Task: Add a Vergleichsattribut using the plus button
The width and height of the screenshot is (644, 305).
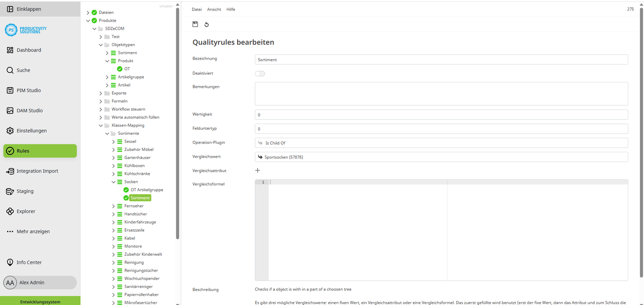Action: [x=257, y=170]
